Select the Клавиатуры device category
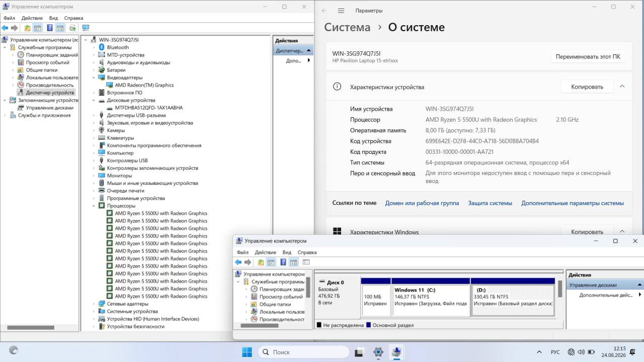644x362 pixels. click(x=120, y=138)
